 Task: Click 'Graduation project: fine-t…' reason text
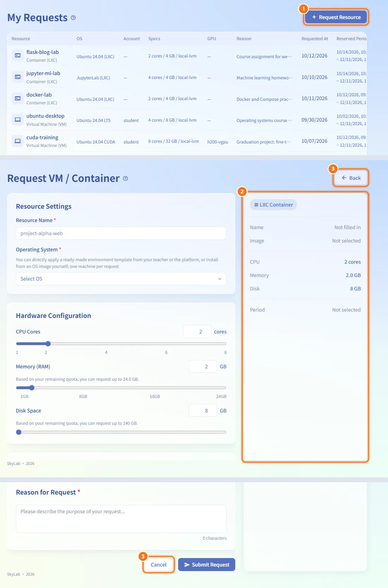pyautogui.click(x=263, y=142)
